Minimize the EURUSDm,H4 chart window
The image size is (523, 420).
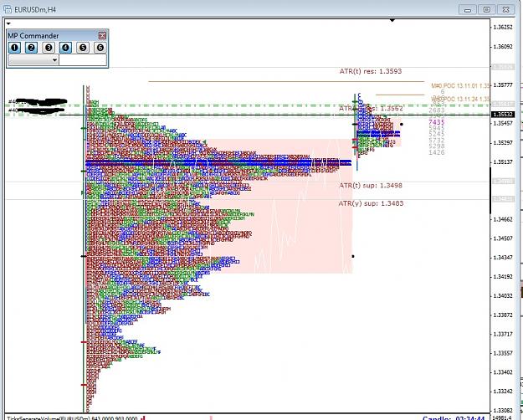(x=468, y=9)
